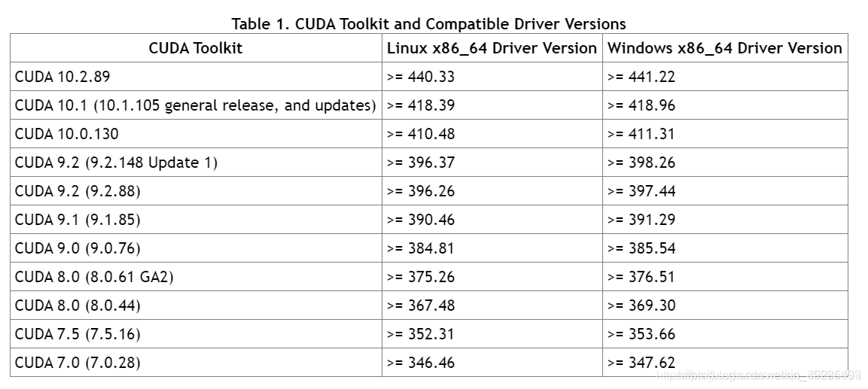The image size is (868, 389).
Task: Click Linux driver value >= 410.48
Action: [421, 134]
